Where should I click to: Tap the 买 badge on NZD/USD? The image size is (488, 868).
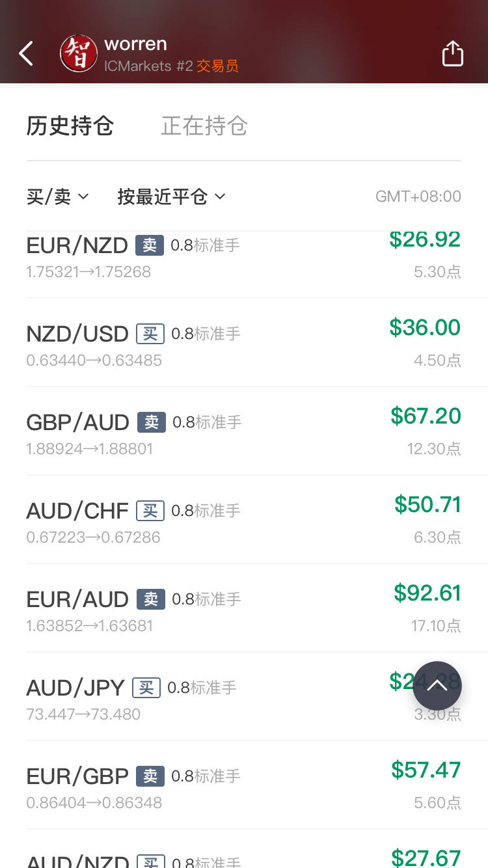pos(150,334)
